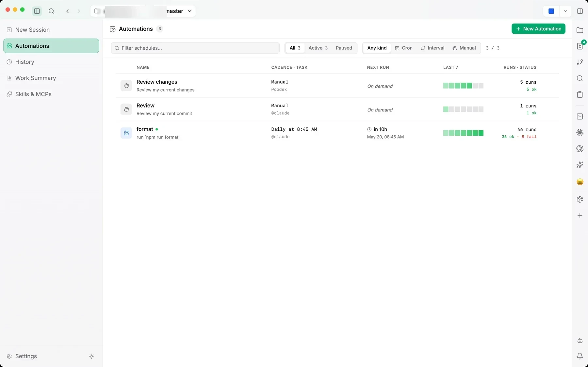
Task: Open the master branch dropdown
Action: click(143, 11)
